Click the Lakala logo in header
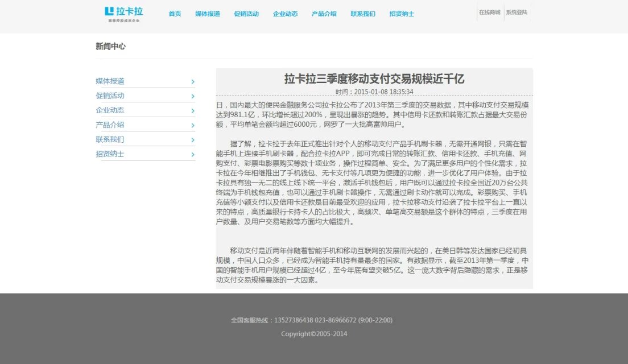This screenshot has width=628, height=364. [x=124, y=14]
